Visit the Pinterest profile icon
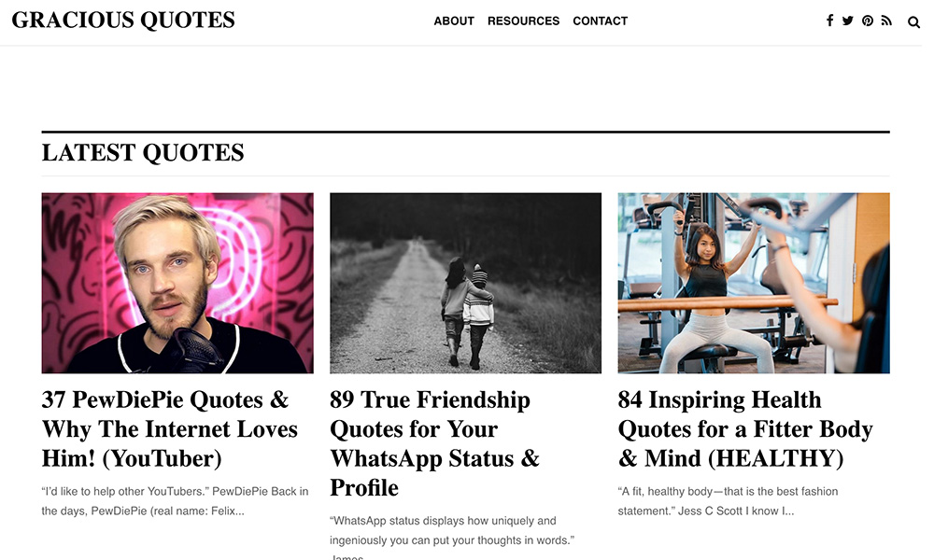The image size is (934, 560). (x=868, y=21)
